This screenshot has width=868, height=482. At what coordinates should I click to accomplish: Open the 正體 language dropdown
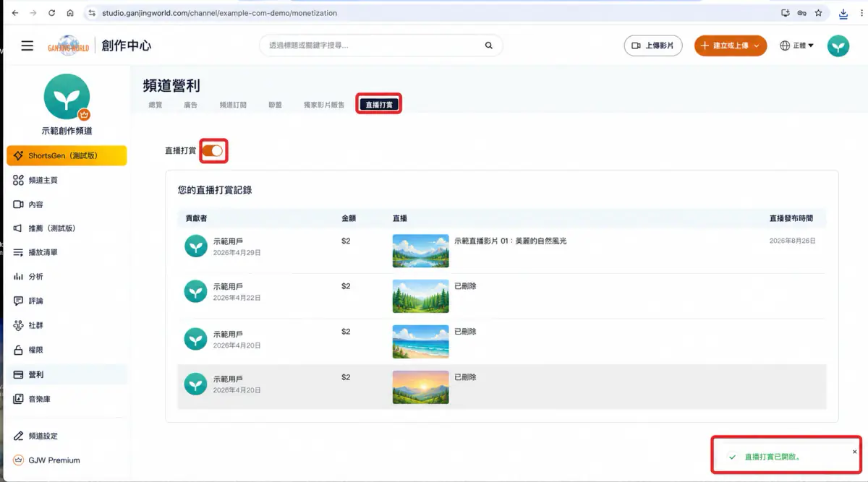803,46
